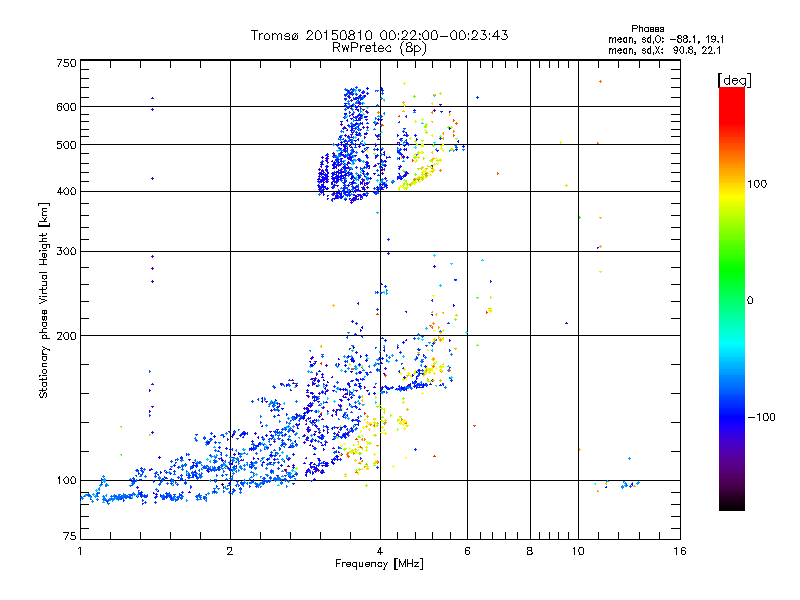Click the '100' y-axis tick label
Screen dimensions: 800x600
point(67,481)
